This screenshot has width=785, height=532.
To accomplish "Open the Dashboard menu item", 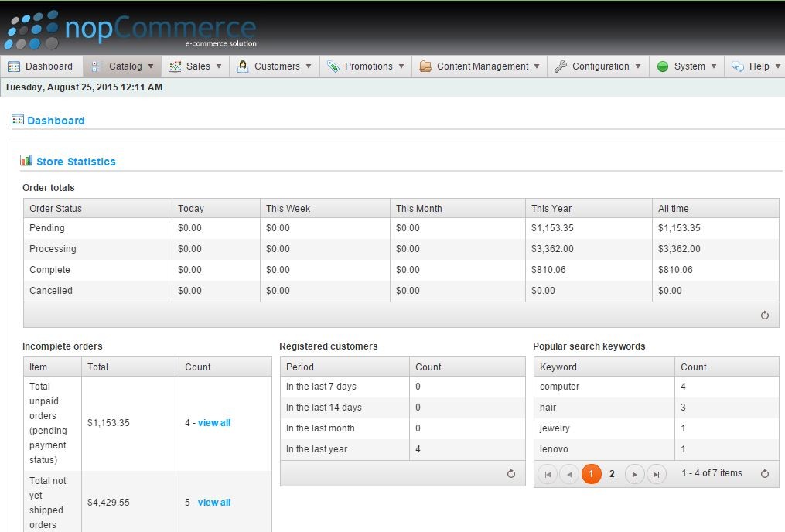I will pos(41,66).
